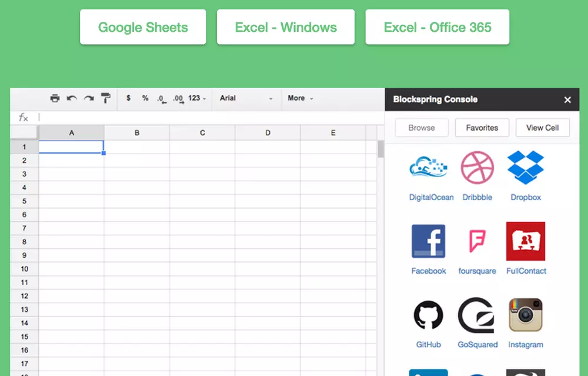This screenshot has width=588, height=376.
Task: Open the GitHub octocat icon
Action: (429, 315)
